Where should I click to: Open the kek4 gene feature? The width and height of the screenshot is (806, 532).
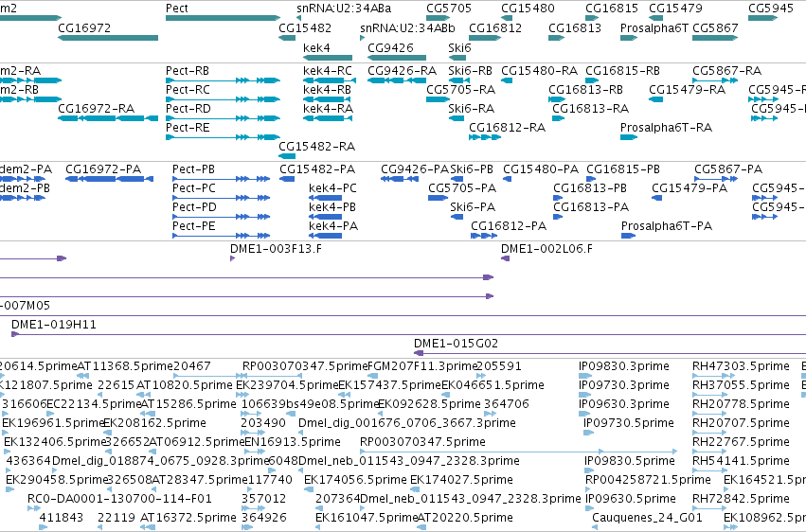(x=328, y=58)
